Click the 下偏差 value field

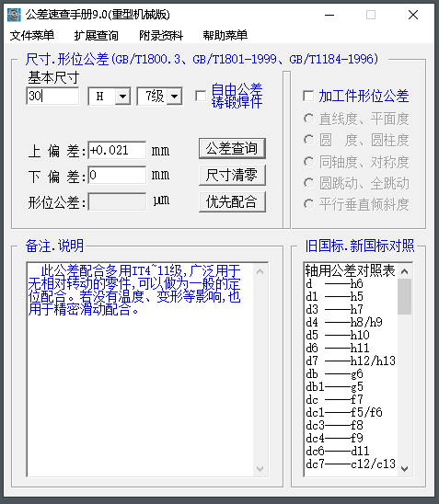pos(117,175)
